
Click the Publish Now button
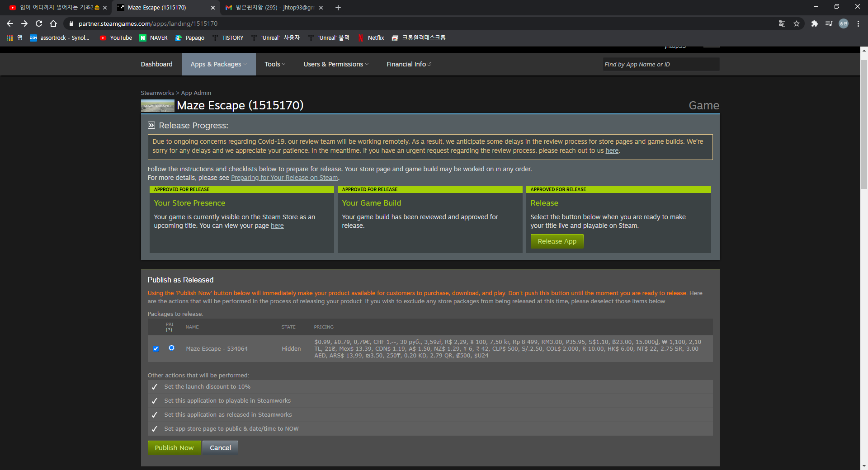pos(174,448)
